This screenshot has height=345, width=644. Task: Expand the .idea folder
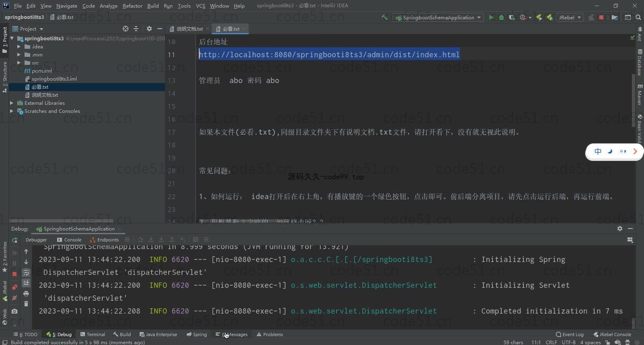[19, 46]
